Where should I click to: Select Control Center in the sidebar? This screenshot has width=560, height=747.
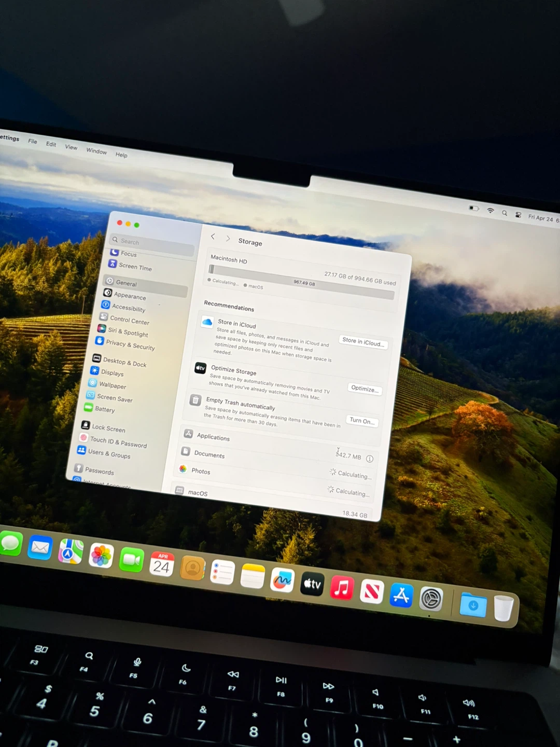[x=124, y=320]
